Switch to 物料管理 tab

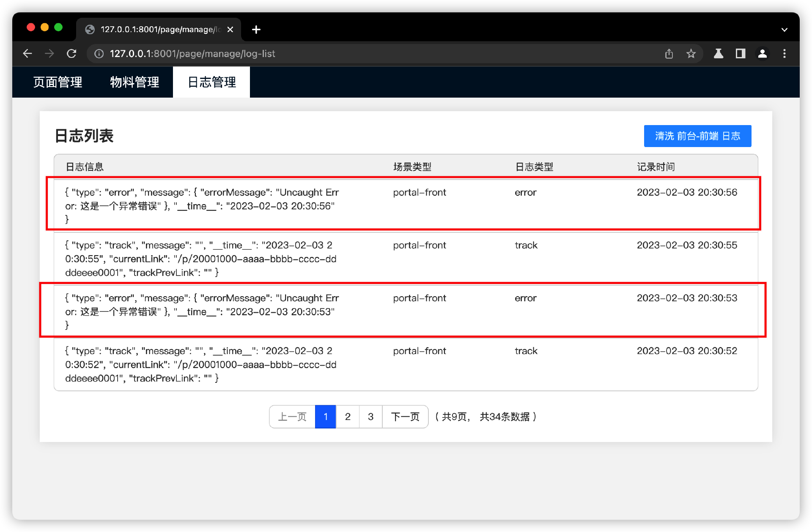pyautogui.click(x=134, y=82)
